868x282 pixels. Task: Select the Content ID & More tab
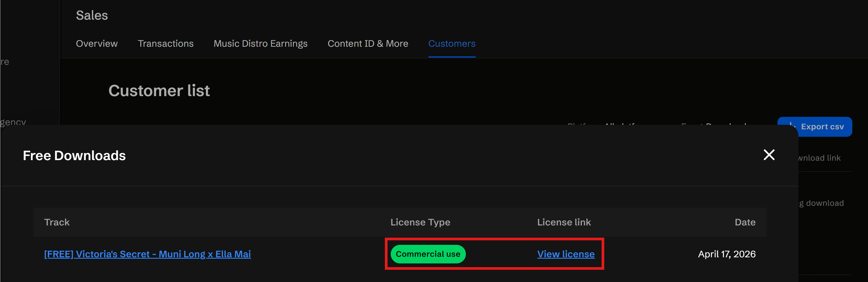tap(368, 44)
